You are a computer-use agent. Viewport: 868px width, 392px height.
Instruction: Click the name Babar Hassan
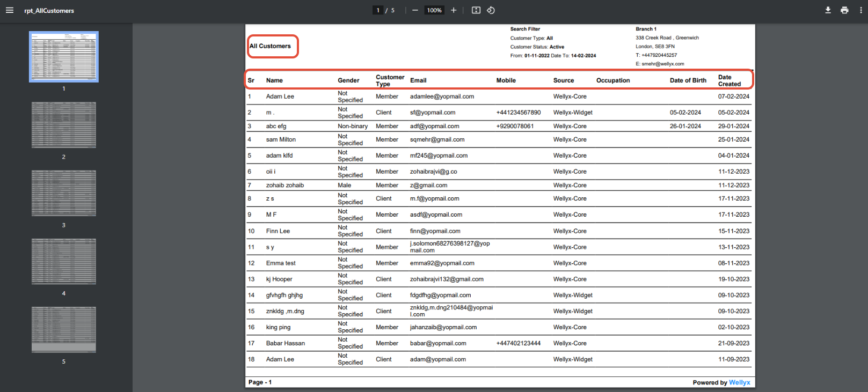pyautogui.click(x=286, y=343)
